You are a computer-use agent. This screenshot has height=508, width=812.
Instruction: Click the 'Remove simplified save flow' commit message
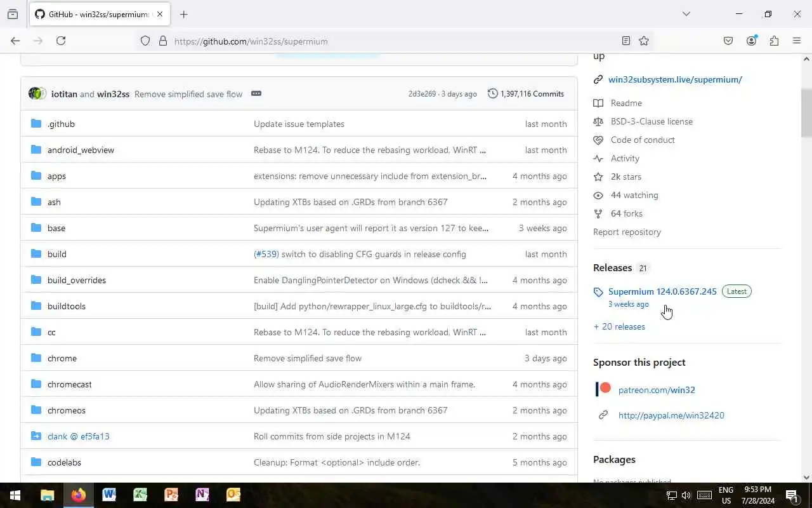[188, 94]
